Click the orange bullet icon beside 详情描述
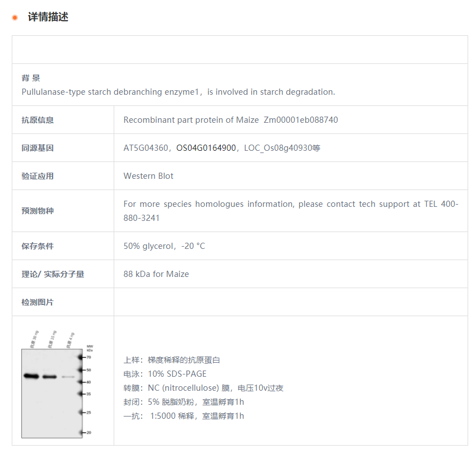This screenshot has height=458, width=476. pyautogui.click(x=15, y=17)
